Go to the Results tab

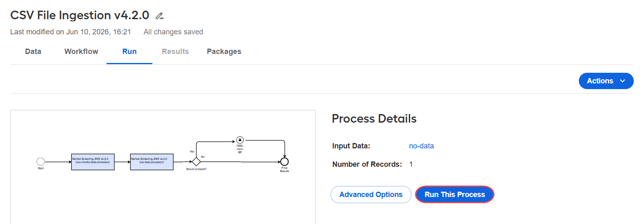(x=175, y=52)
